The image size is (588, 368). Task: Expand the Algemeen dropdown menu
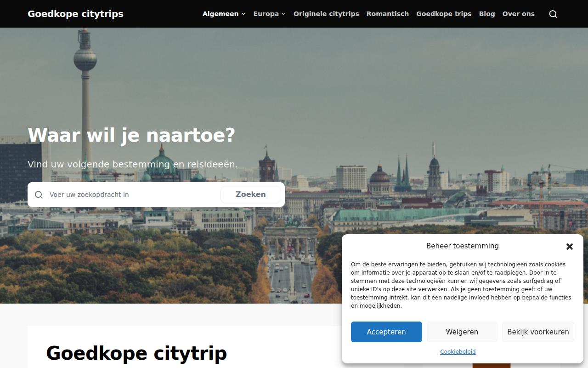(x=224, y=14)
